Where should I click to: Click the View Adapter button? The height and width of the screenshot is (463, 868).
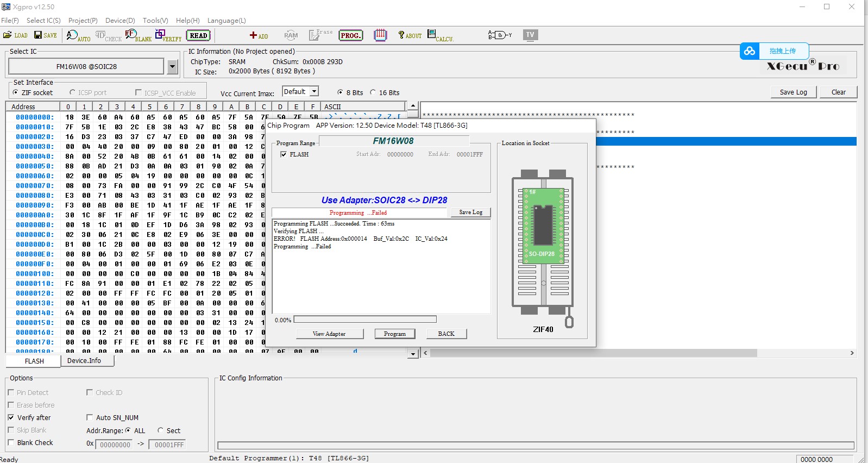coord(329,334)
